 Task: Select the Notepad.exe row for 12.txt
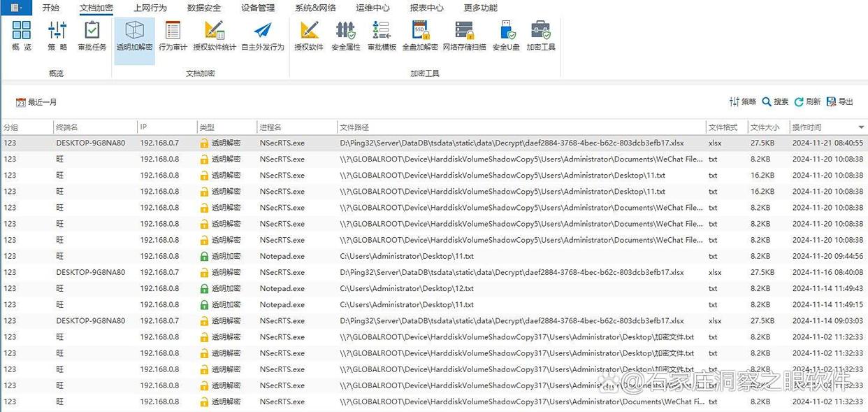click(282, 288)
